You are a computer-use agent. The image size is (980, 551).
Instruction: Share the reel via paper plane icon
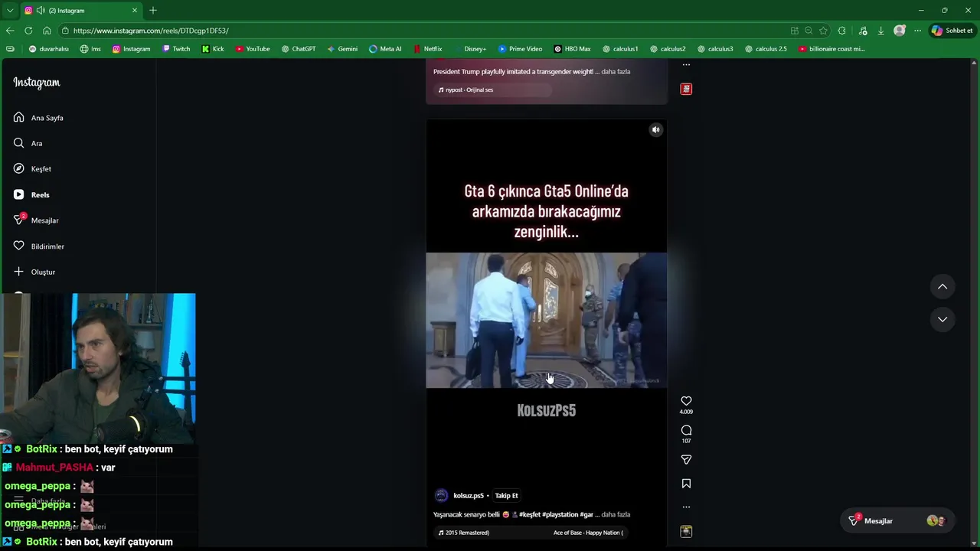pyautogui.click(x=686, y=460)
